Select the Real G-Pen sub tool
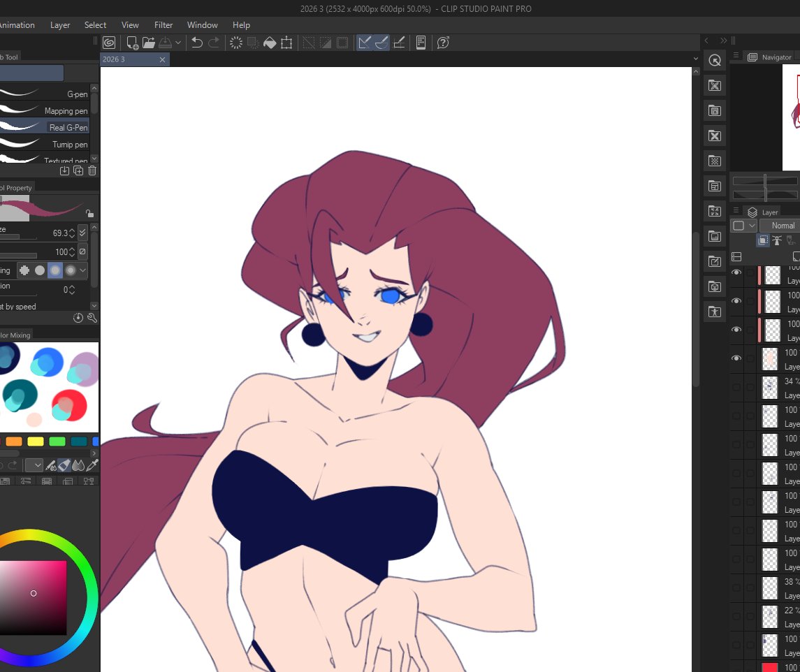This screenshot has height=672, width=800. tap(45, 127)
